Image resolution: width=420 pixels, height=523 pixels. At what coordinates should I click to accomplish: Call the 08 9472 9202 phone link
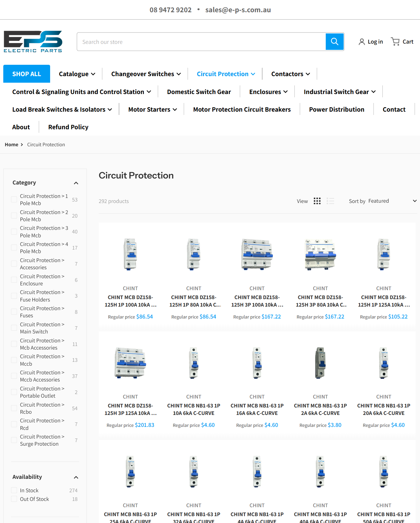click(171, 10)
